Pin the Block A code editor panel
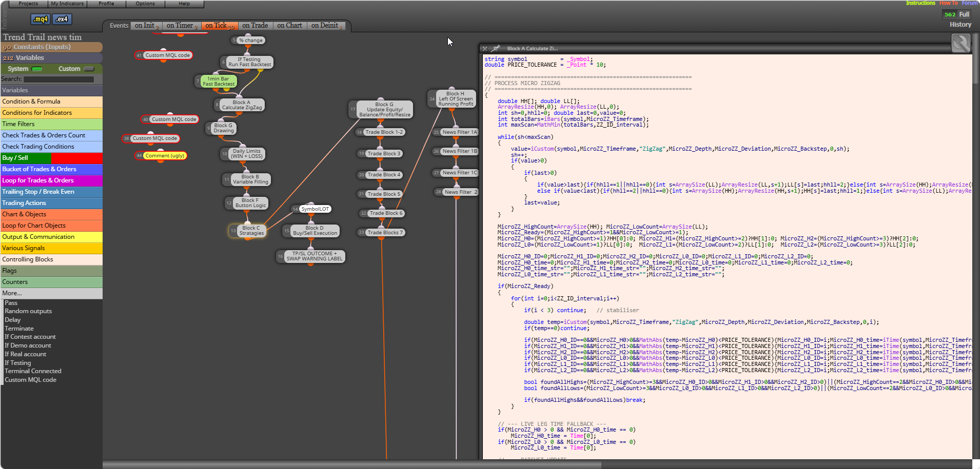The width and height of the screenshot is (980, 469). pyautogui.click(x=496, y=49)
